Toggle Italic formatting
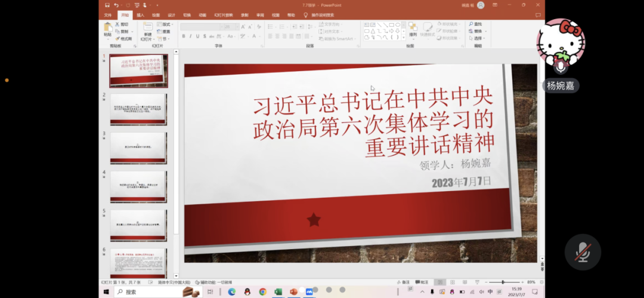This screenshot has width=644, height=298. coord(191,36)
